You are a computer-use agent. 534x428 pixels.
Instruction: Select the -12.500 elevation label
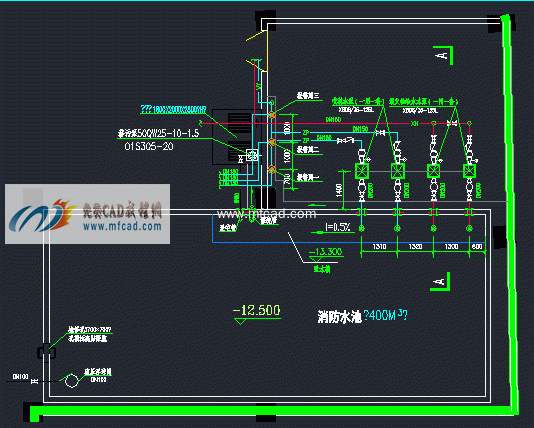pos(257,311)
